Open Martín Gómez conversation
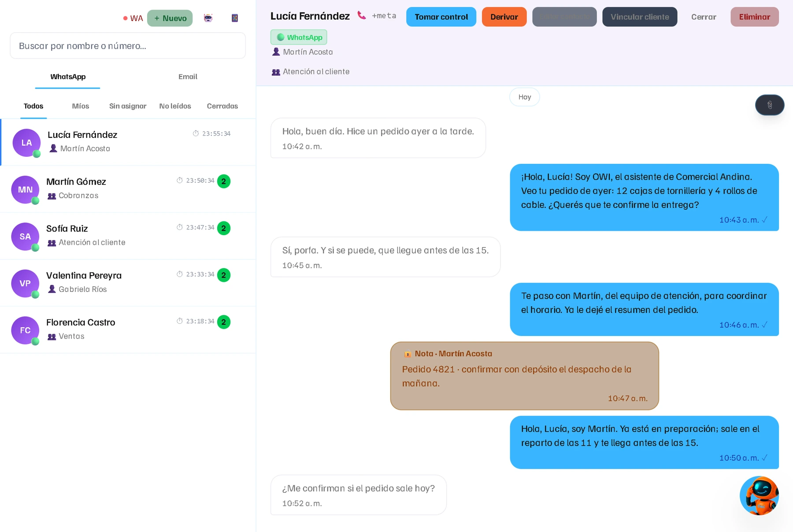The width and height of the screenshot is (793, 532). click(128, 189)
